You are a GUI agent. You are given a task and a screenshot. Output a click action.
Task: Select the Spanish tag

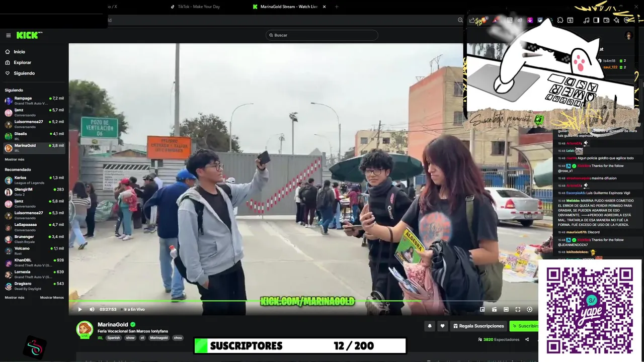[x=114, y=338]
